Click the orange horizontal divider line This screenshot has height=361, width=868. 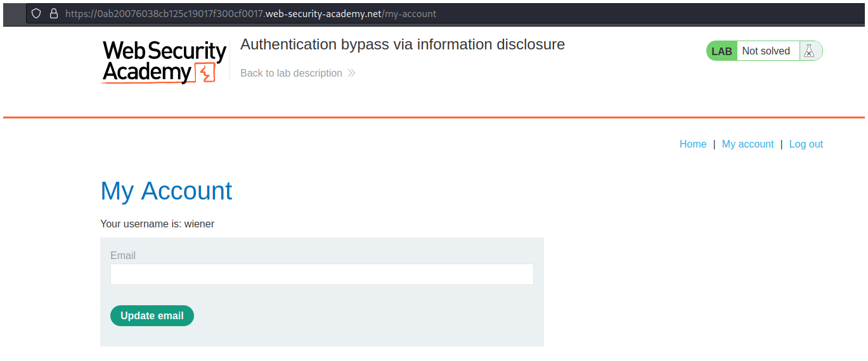tap(434, 117)
